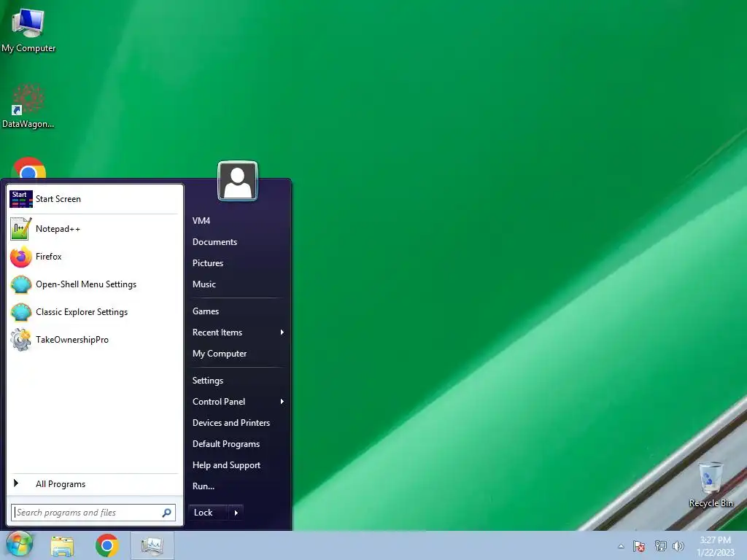Open File Explorer from the taskbar
This screenshot has width=747, height=560.
click(63, 545)
